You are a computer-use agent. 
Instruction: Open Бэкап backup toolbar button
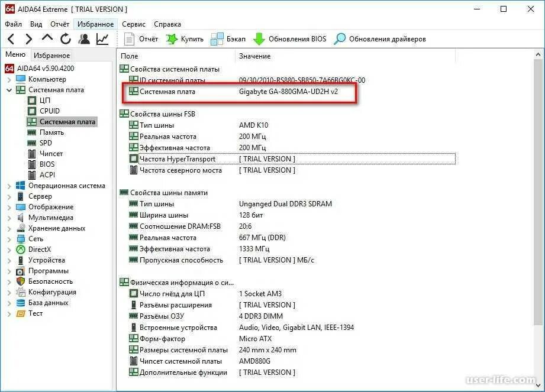228,39
